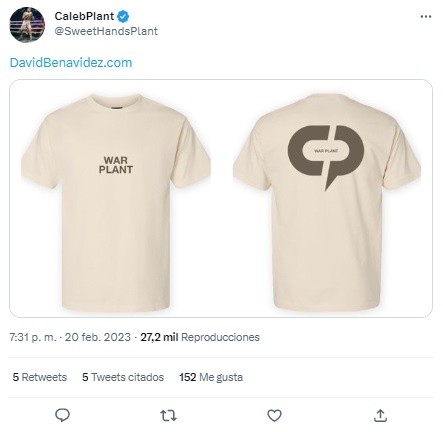Click the 27,2 mil Reproducciones count
The height and width of the screenshot is (432, 443).
200,337
